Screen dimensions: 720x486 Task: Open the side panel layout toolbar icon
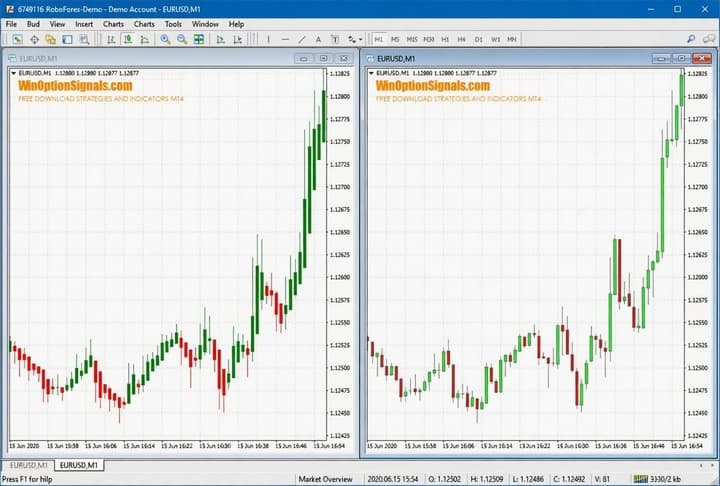(68, 40)
